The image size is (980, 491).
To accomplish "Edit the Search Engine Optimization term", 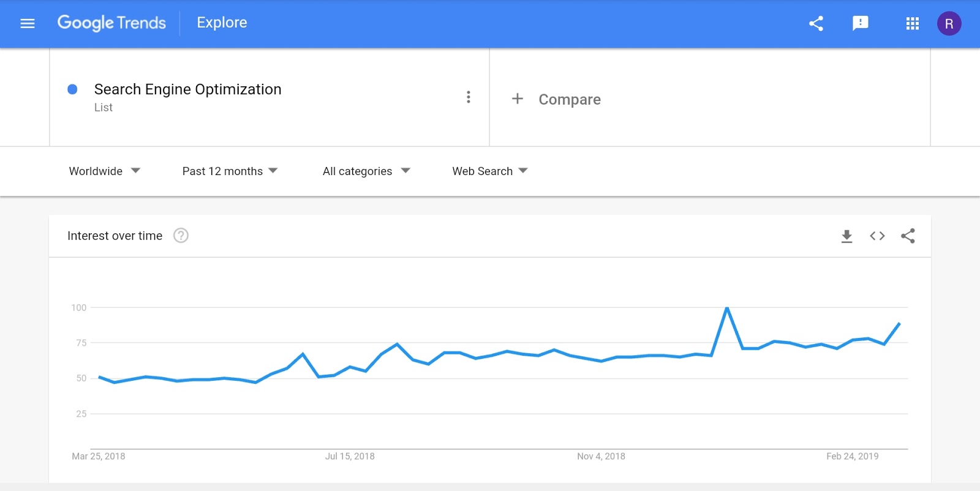I will click(187, 89).
